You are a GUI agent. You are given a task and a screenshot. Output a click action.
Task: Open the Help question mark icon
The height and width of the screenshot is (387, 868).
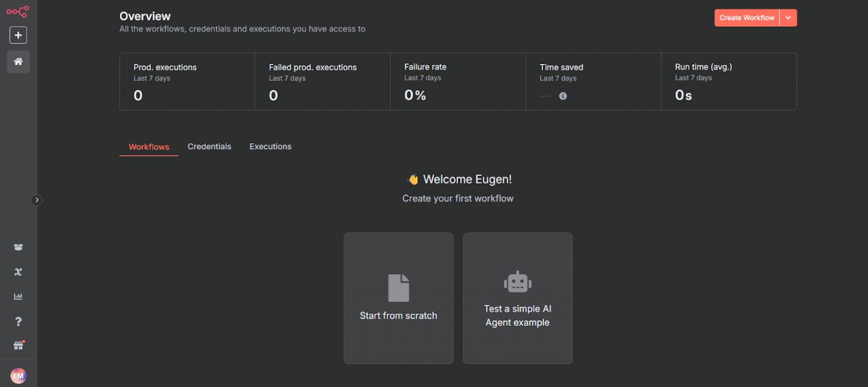[18, 321]
